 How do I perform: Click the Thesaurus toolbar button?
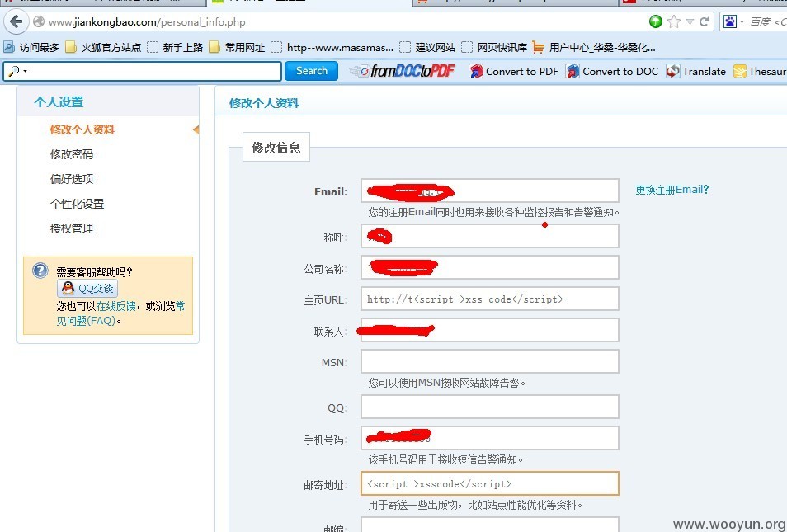pyautogui.click(x=760, y=71)
